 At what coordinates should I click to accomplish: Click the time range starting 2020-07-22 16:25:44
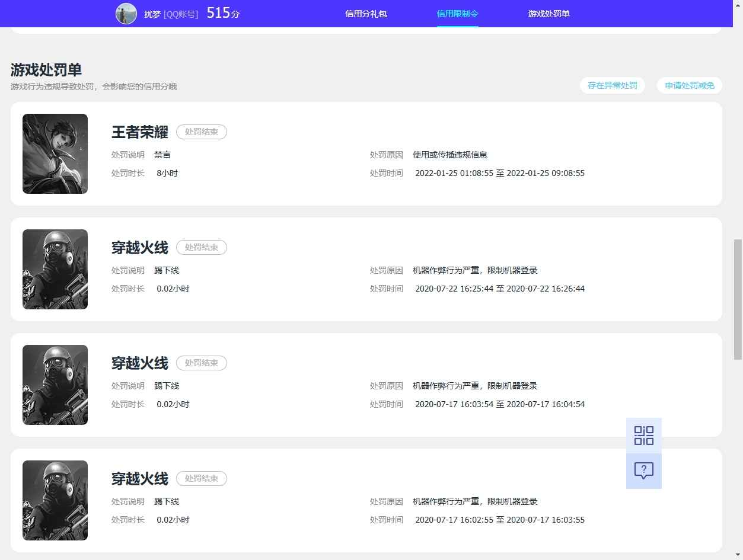click(x=500, y=289)
